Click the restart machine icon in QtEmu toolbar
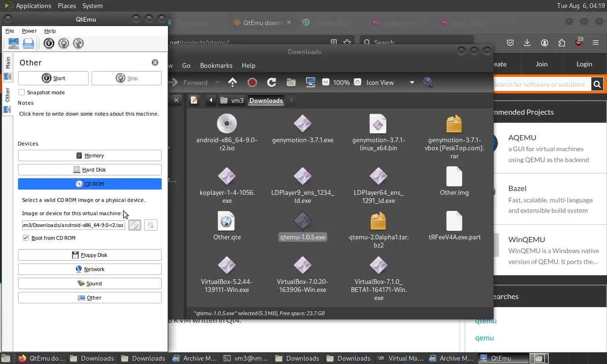 (78, 44)
